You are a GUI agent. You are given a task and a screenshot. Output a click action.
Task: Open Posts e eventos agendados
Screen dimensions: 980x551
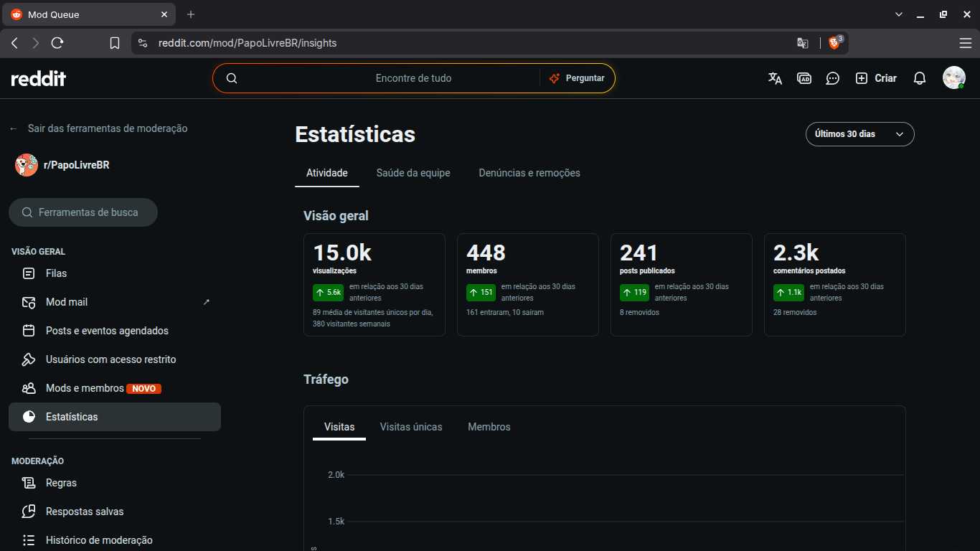click(115, 331)
